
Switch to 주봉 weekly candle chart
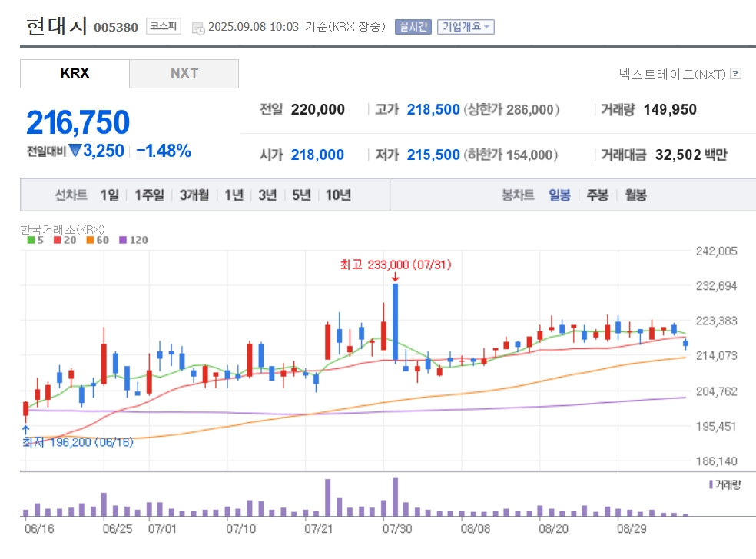tap(598, 195)
